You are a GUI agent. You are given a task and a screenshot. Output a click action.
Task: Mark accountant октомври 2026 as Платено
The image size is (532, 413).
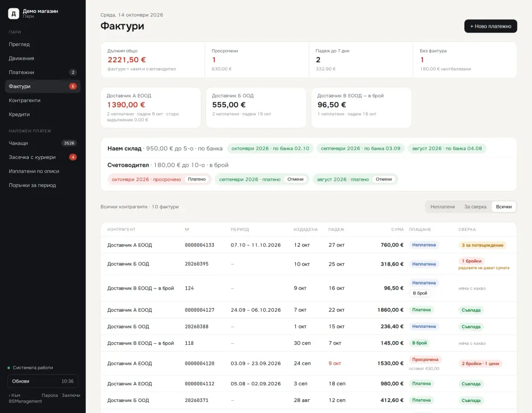pyautogui.click(x=197, y=179)
